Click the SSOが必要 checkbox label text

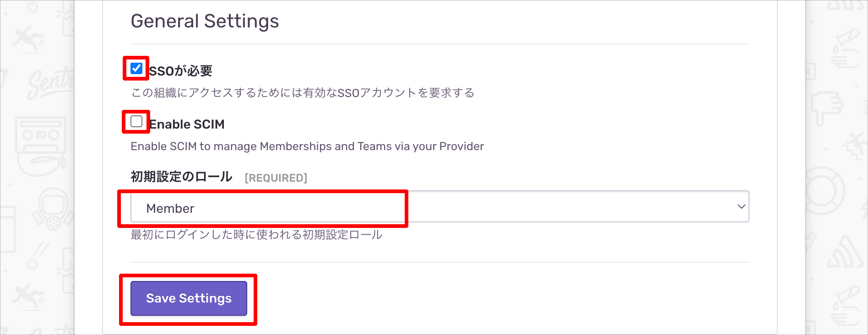point(181,70)
